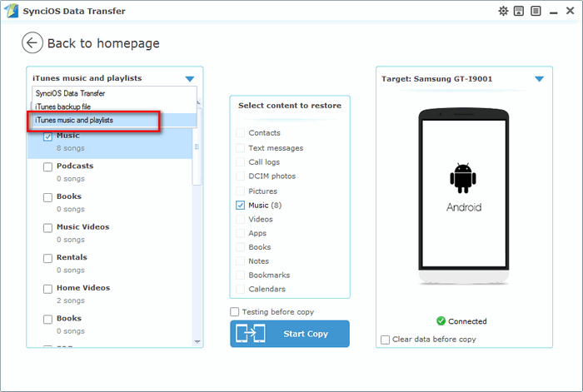Tick the Call logs content checkbox
This screenshot has height=392, width=583.
coord(240,162)
